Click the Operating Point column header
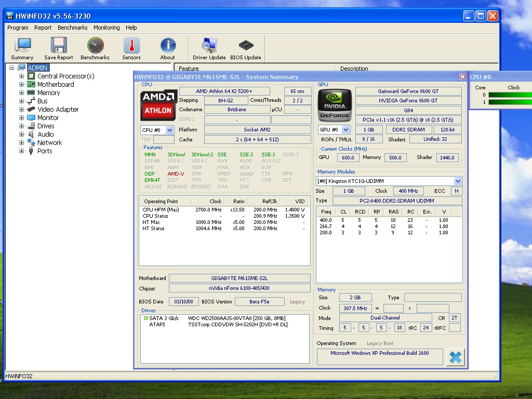The image size is (532, 399). (165, 201)
